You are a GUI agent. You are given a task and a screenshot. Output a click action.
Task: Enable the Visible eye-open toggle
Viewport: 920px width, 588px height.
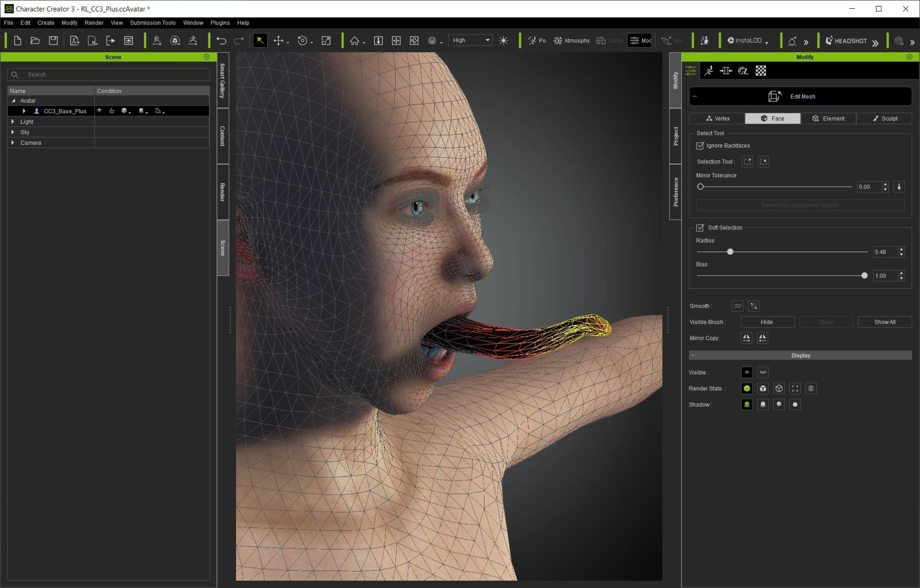747,372
